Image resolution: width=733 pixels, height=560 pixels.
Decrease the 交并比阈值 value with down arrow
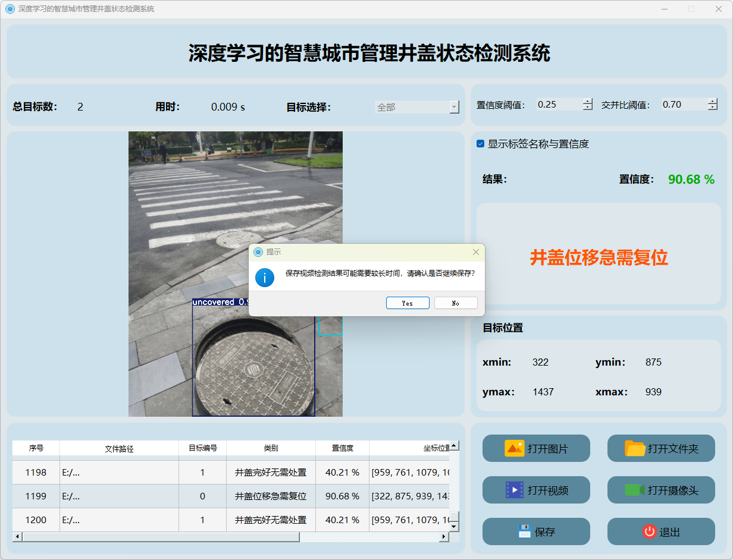[x=713, y=108]
